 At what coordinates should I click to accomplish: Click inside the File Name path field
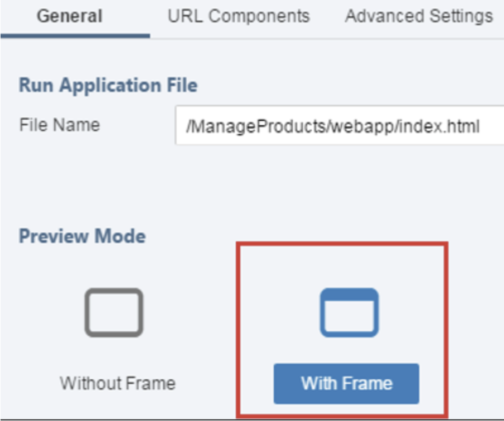click(340, 125)
